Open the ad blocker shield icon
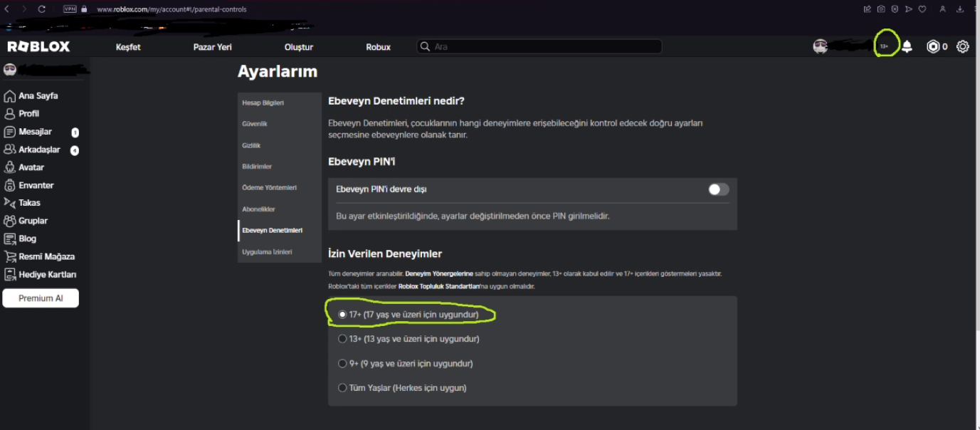 point(895,9)
